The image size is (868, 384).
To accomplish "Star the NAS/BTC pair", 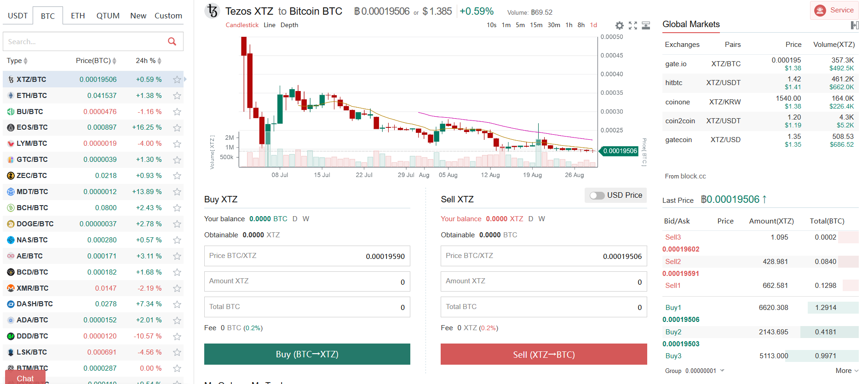I will pyautogui.click(x=177, y=240).
